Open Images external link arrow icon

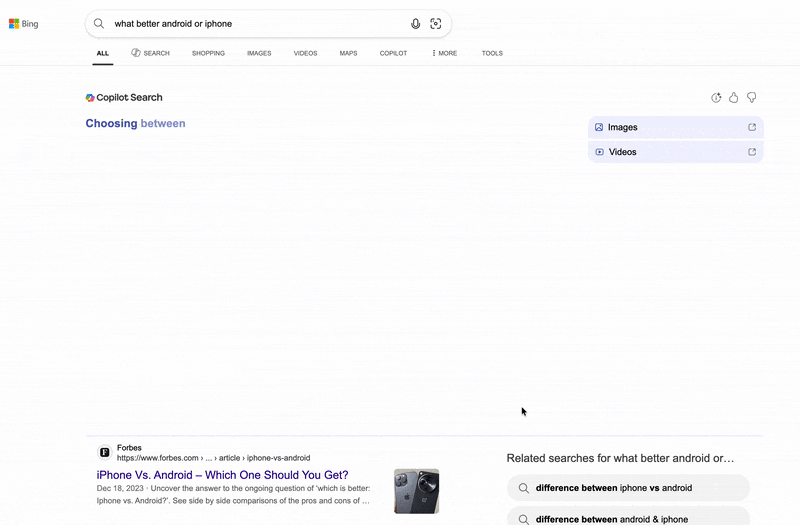(752, 128)
